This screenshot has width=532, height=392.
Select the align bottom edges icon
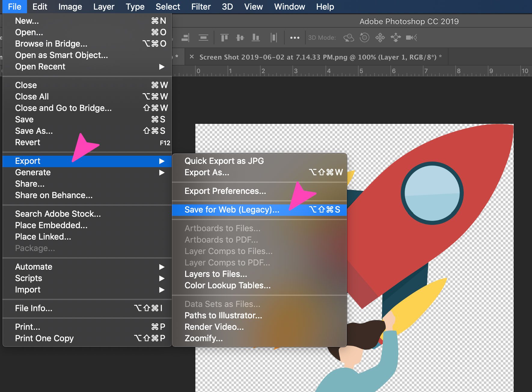point(255,38)
